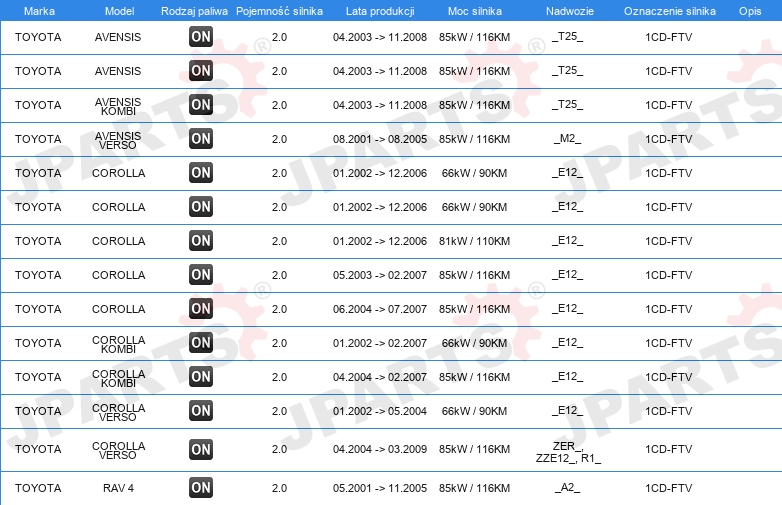The height and width of the screenshot is (505, 782).
Task: Click the ON icon in the Corolla Verso 66kW / 90KM row
Action: 201,411
